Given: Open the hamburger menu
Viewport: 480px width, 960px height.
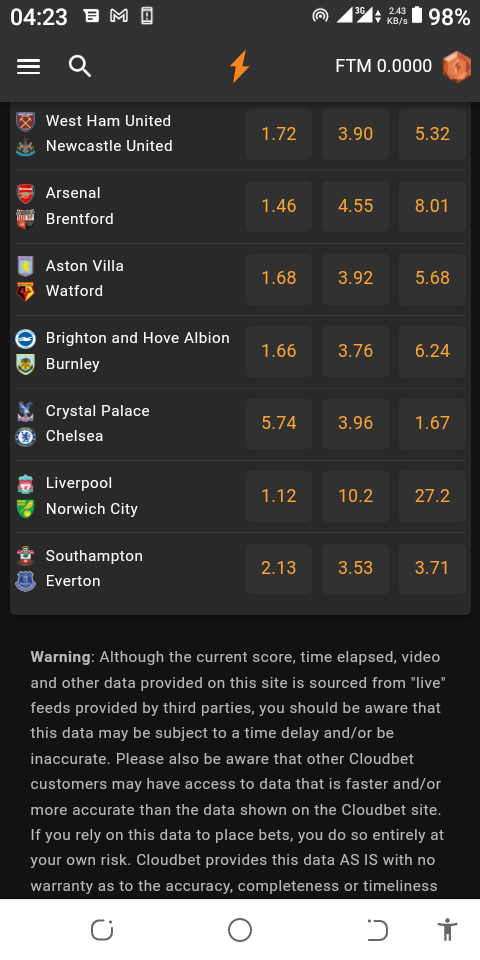Looking at the screenshot, I should [x=28, y=66].
